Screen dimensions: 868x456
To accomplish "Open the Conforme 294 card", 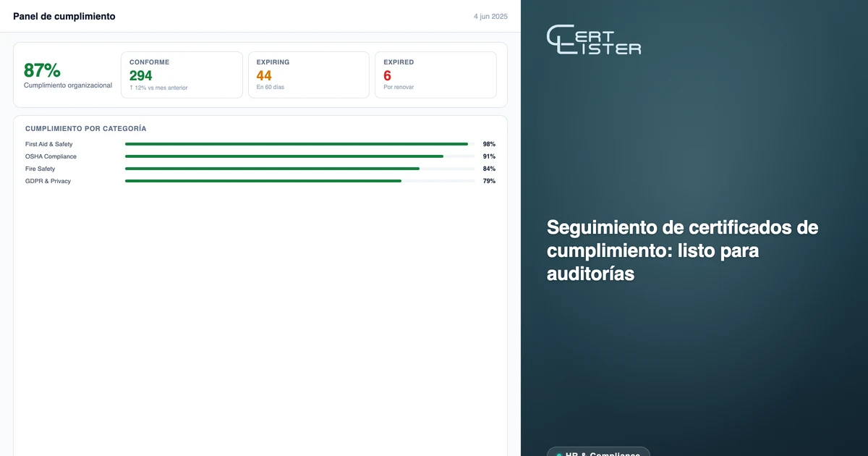I will 182,75.
